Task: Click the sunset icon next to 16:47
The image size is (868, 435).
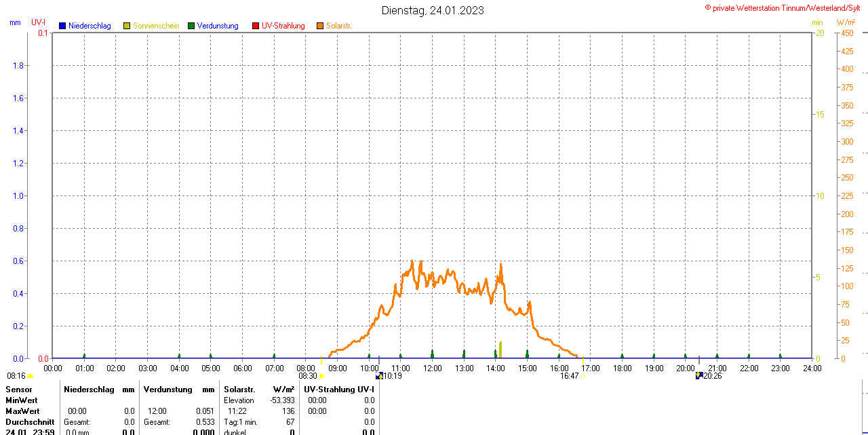Action: tap(583, 376)
